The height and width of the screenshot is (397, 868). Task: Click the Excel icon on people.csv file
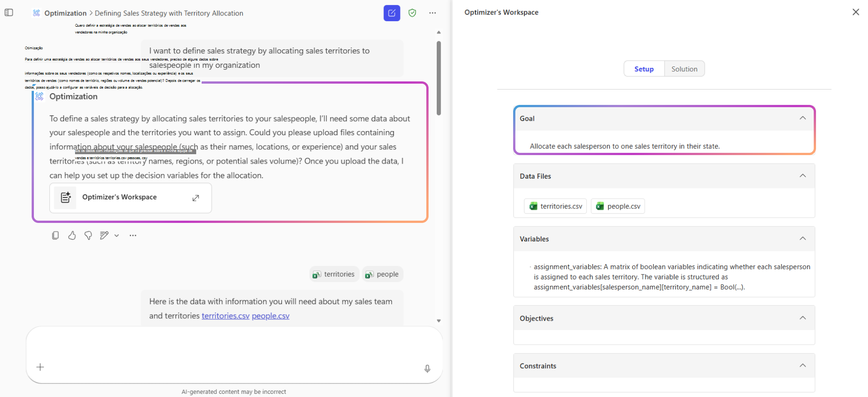coord(600,206)
